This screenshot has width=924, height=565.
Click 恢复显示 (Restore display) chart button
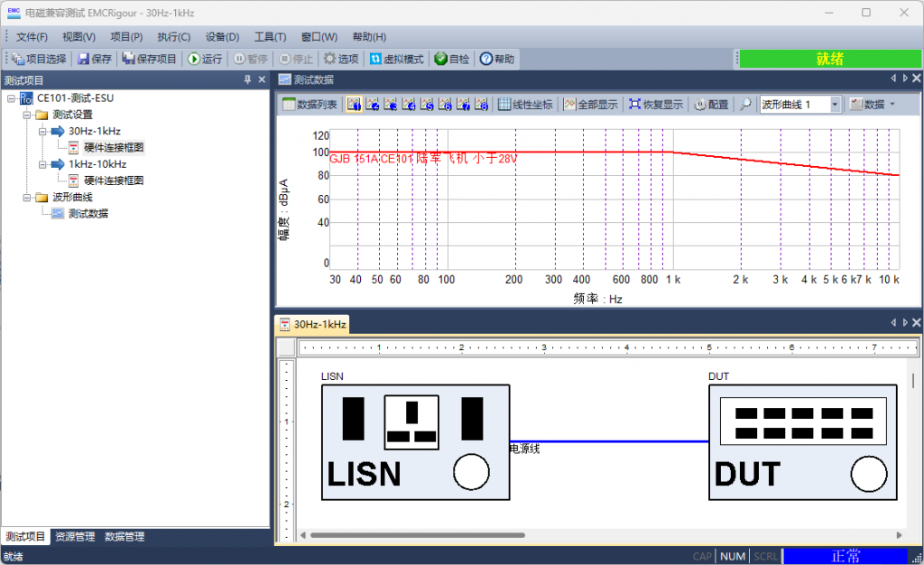tap(656, 105)
